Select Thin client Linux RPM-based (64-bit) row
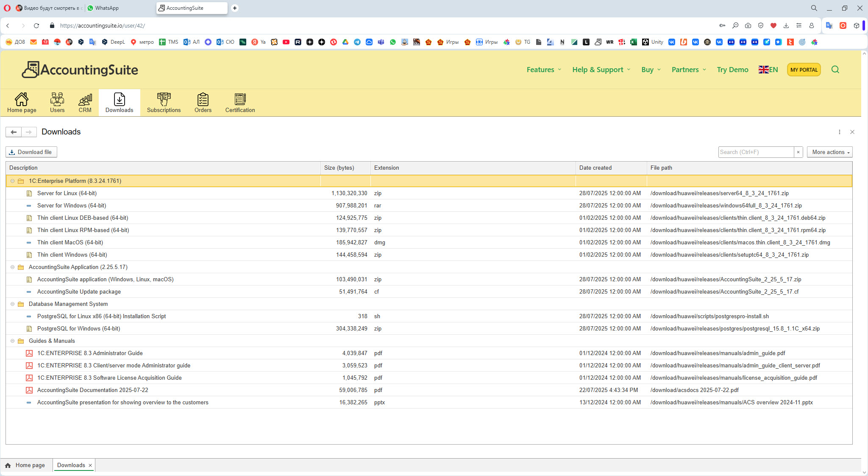 pos(429,230)
